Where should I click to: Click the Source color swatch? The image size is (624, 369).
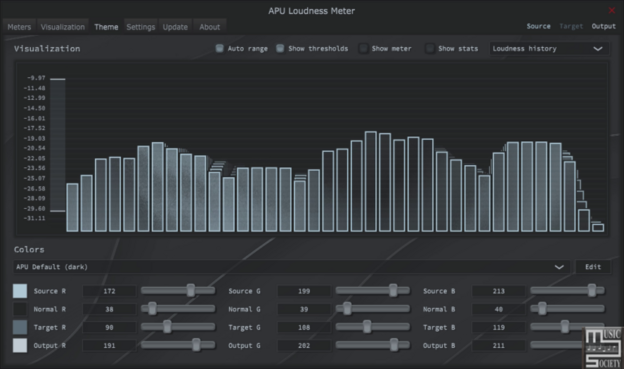click(x=20, y=291)
